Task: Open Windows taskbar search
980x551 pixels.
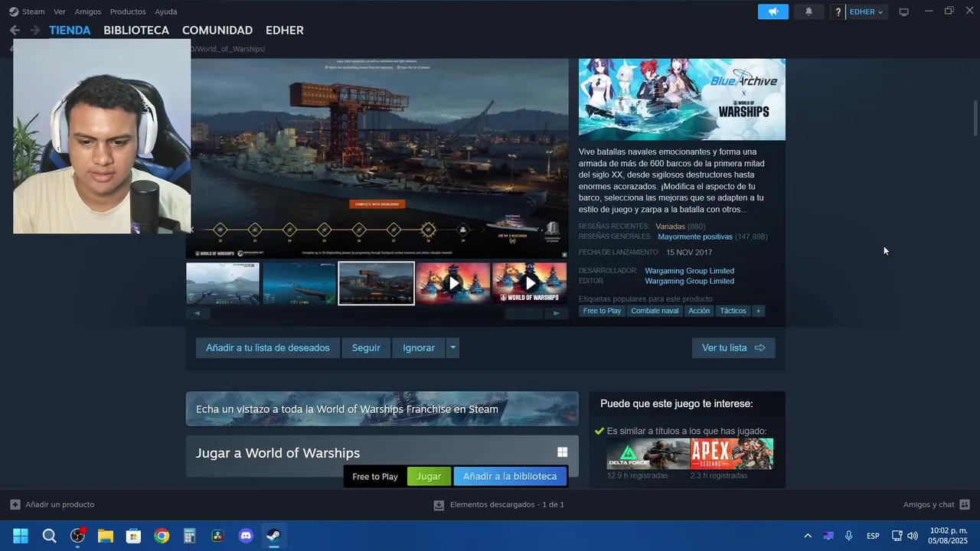Action: coord(49,536)
